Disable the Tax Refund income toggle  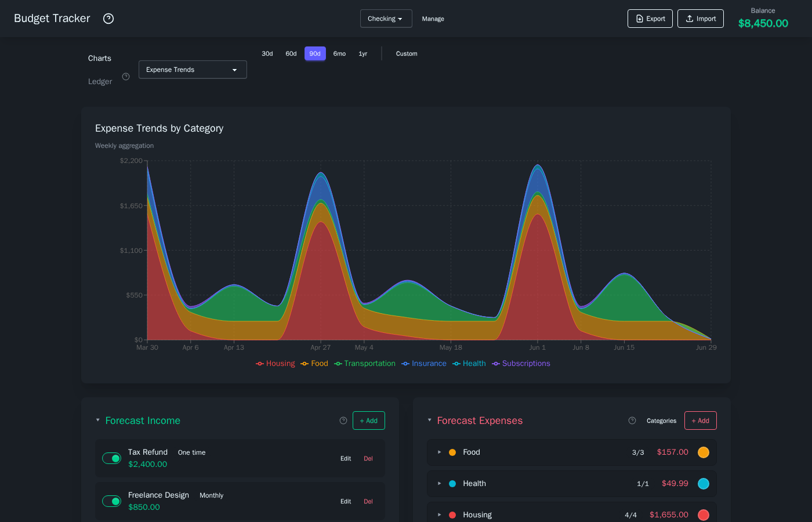click(111, 458)
